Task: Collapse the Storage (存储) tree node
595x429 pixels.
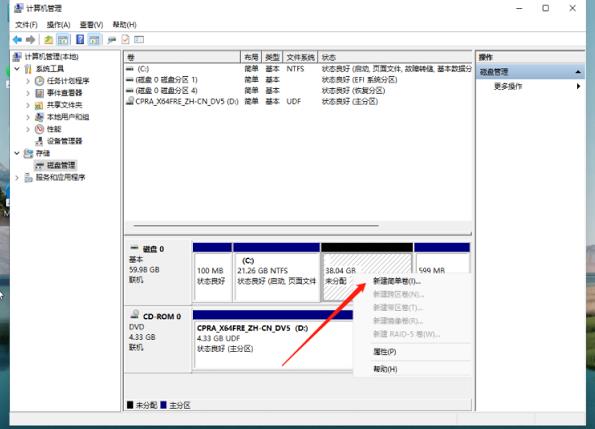Action: point(17,153)
